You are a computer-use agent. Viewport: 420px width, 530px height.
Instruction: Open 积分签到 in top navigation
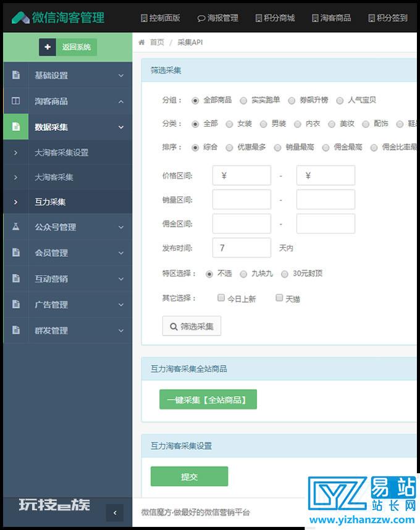click(x=388, y=18)
